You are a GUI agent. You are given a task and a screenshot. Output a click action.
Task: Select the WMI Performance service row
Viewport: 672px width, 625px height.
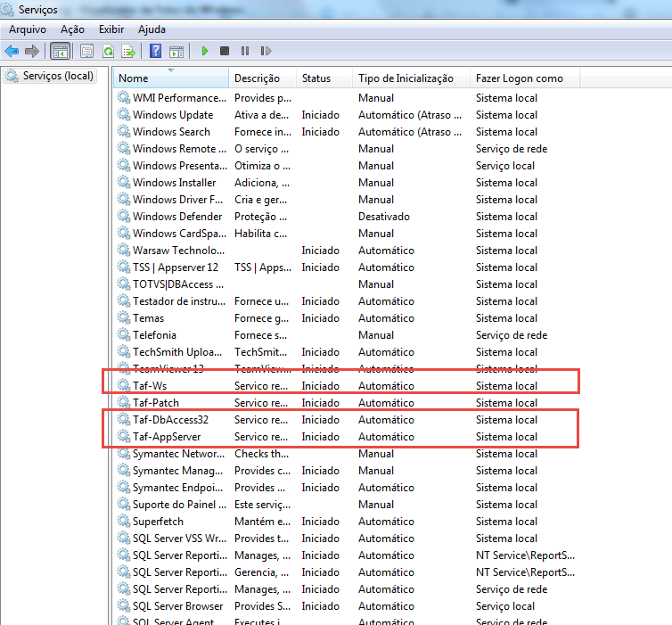pyautogui.click(x=347, y=98)
